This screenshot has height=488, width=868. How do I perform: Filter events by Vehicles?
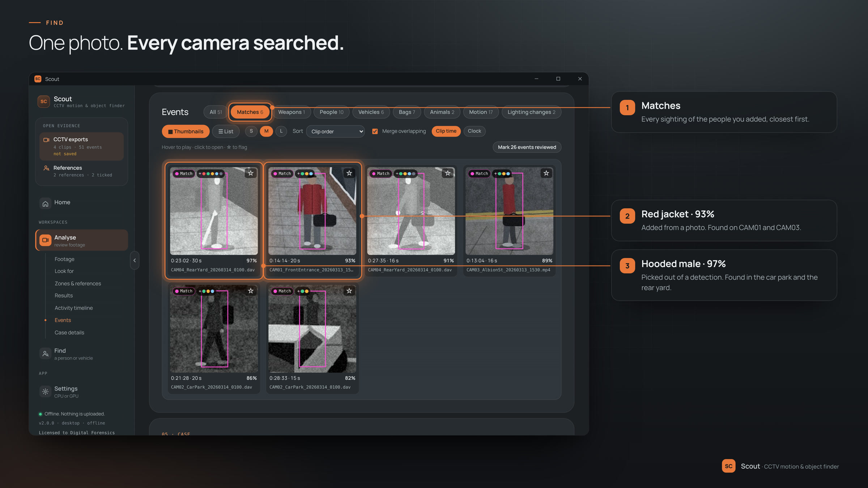tap(371, 112)
